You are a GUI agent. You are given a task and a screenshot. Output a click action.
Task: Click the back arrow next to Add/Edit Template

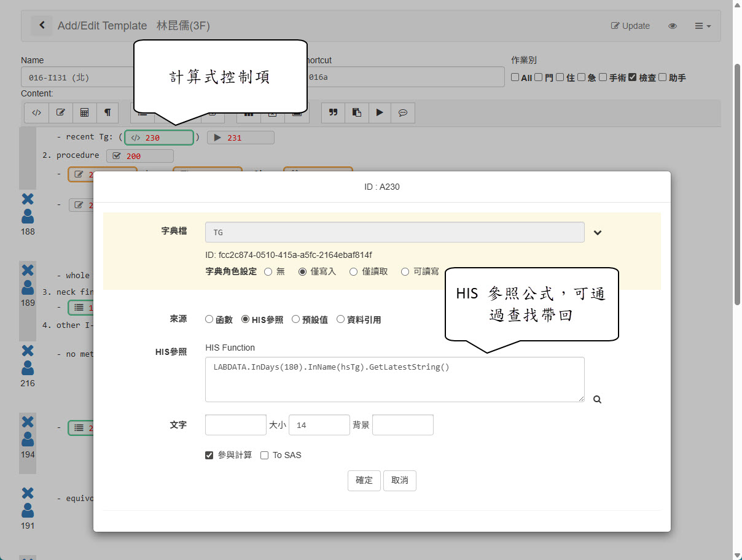[42, 25]
